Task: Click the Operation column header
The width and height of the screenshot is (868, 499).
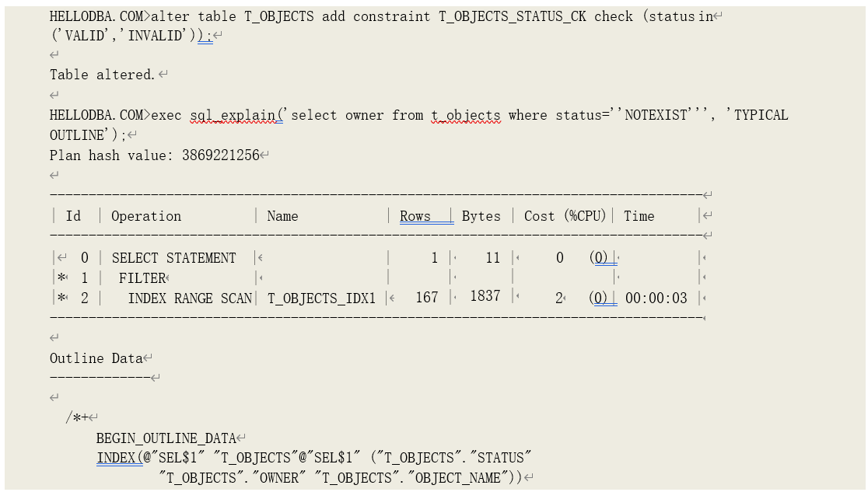Action: click(x=146, y=216)
